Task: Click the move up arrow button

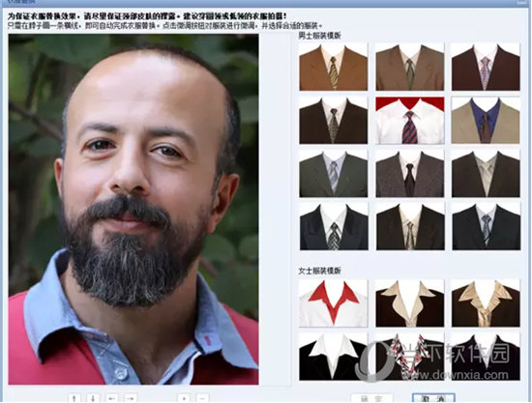Action: [74, 398]
